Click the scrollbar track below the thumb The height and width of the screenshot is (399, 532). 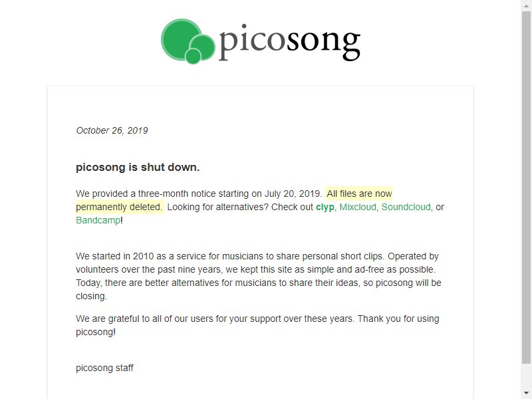tap(526, 377)
